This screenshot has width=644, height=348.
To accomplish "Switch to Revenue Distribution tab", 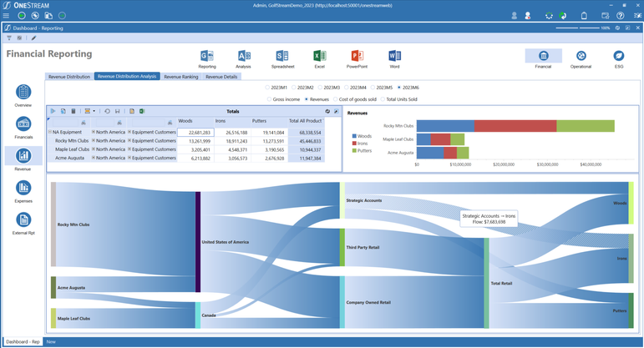I will 69,77.
